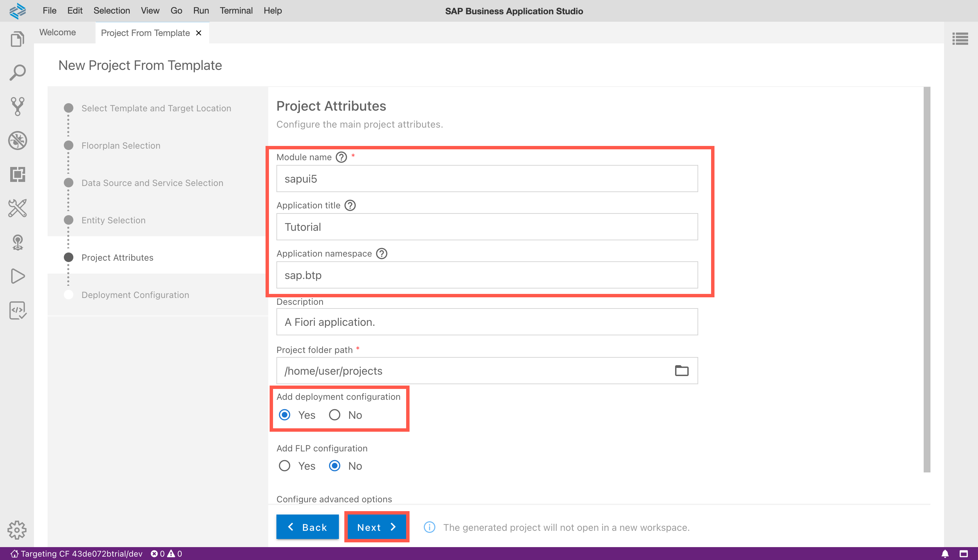Viewport: 978px width, 560px height.
Task: Open the Explorer file icon in the activity bar
Action: click(x=17, y=39)
